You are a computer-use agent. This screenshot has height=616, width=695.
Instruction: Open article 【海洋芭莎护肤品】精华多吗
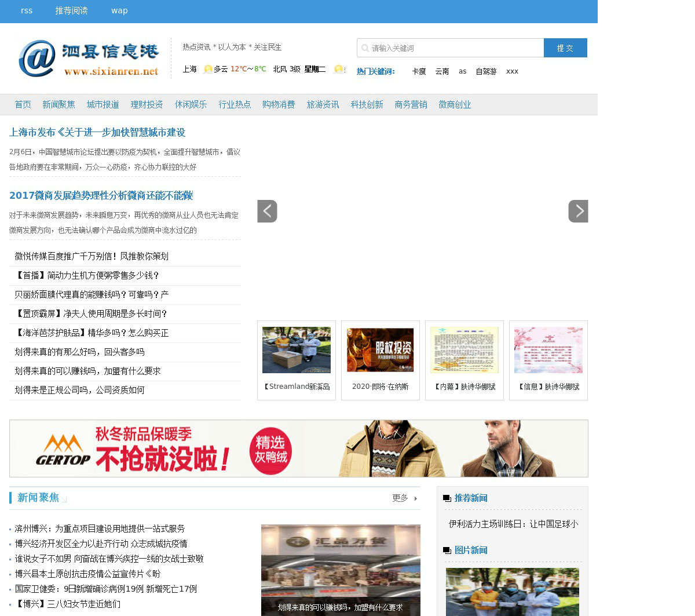click(x=92, y=333)
